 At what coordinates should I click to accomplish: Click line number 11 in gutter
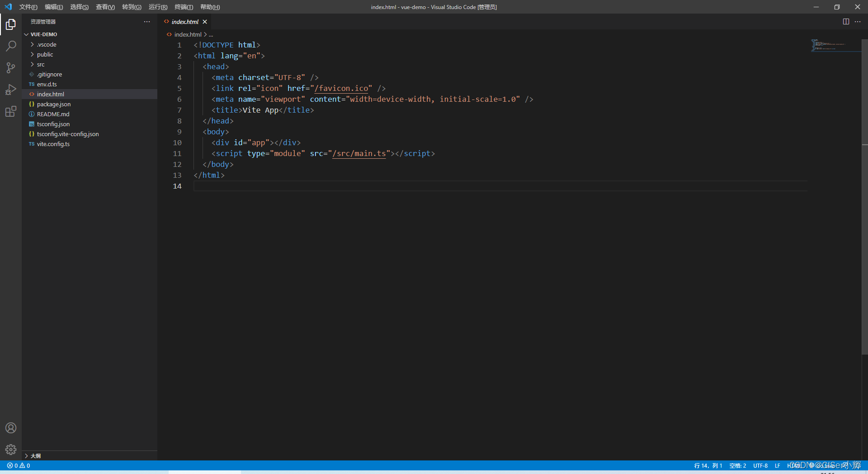pos(177,153)
